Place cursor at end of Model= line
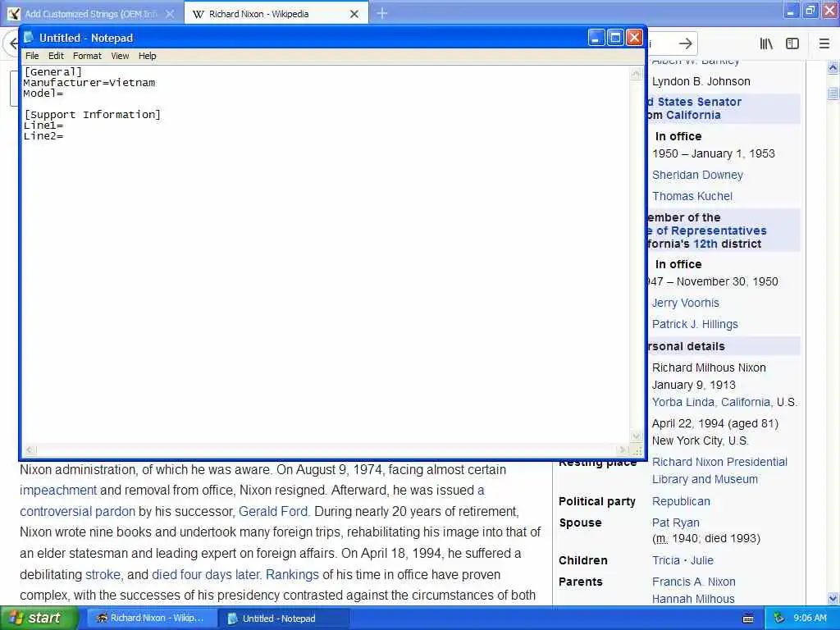The width and height of the screenshot is (840, 630). click(63, 94)
